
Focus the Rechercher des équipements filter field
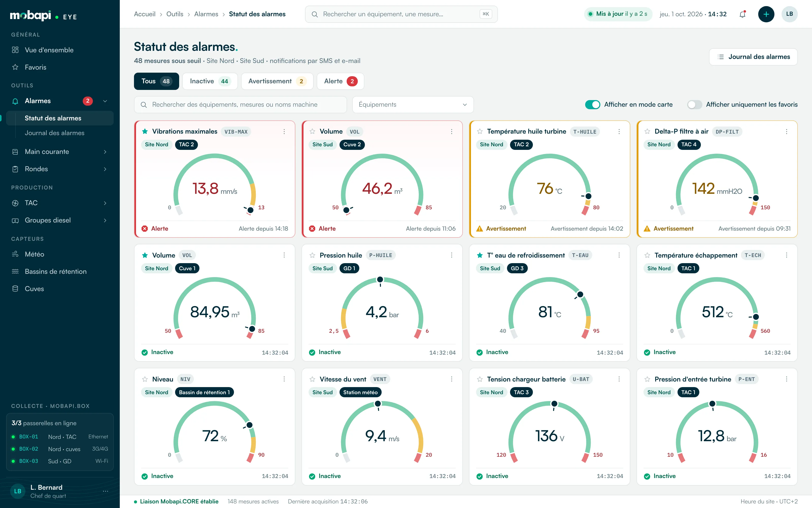click(241, 105)
